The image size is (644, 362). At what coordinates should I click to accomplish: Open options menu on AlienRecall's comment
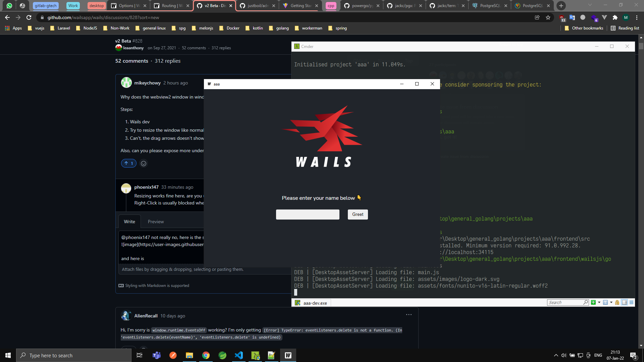[409, 315]
